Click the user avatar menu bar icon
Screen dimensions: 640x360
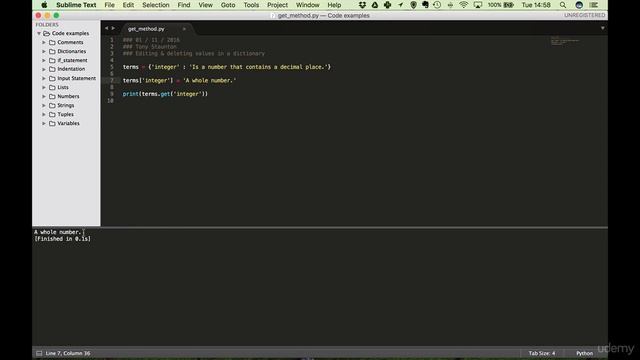[579, 5]
